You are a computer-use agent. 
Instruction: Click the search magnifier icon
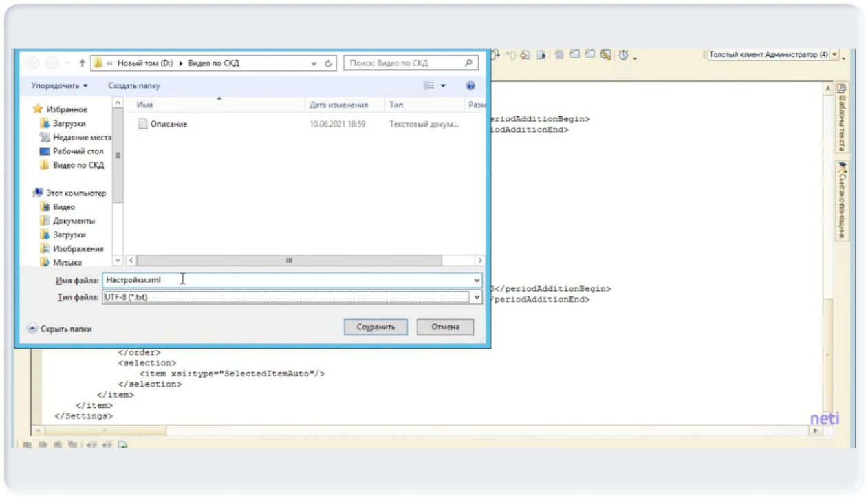(468, 63)
